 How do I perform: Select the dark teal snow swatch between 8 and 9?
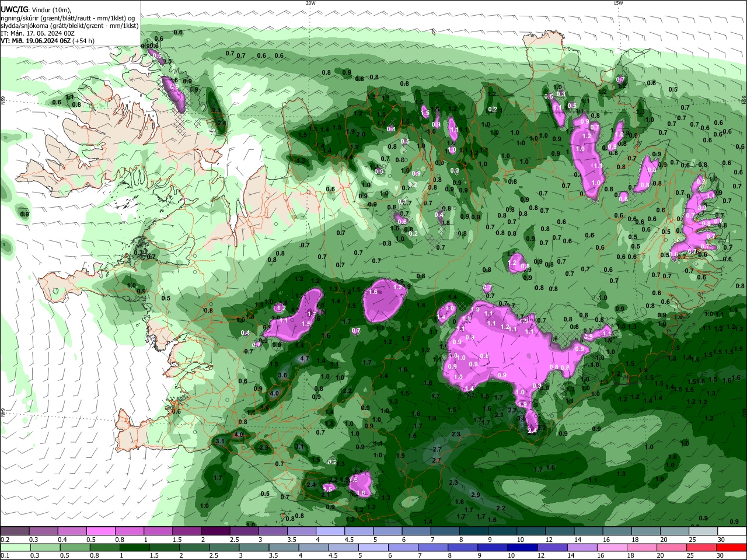[474, 531]
